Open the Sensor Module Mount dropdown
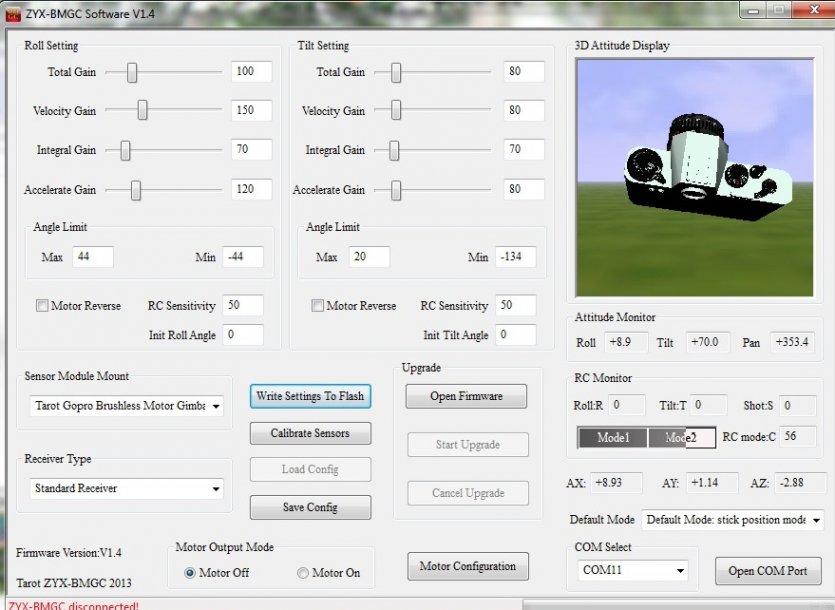835x610 pixels. tap(217, 406)
